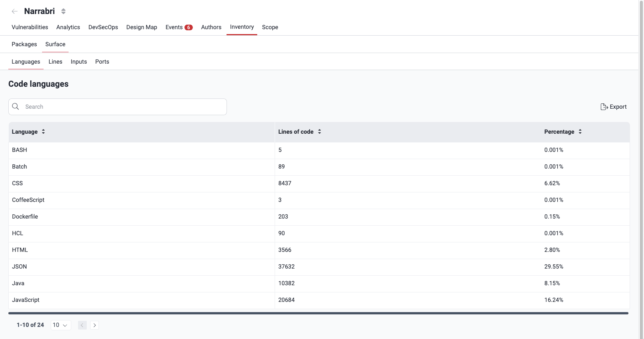644x339 pixels.
Task: Click the 20684 lines of code value
Action: click(286, 300)
